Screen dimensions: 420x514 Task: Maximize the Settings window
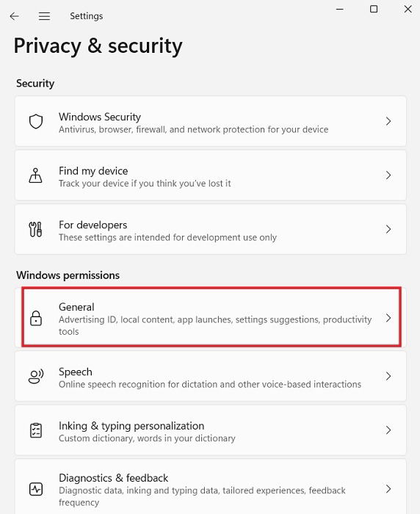374,9
